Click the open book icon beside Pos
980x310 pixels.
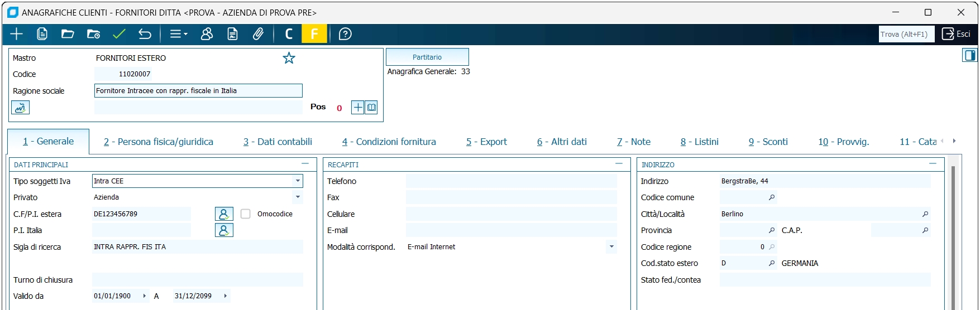click(371, 107)
